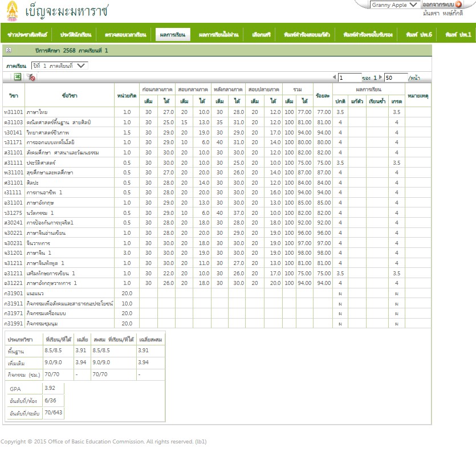Image resolution: width=476 pixels, height=452 pixels.
Task: Click the ออกจากระบบ logout link
Action: coord(438,5)
